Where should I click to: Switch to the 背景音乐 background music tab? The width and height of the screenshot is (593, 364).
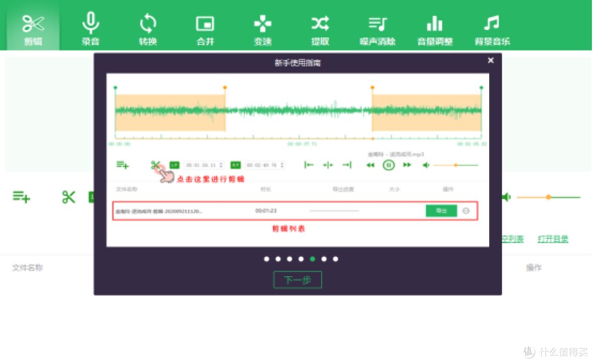[493, 30]
